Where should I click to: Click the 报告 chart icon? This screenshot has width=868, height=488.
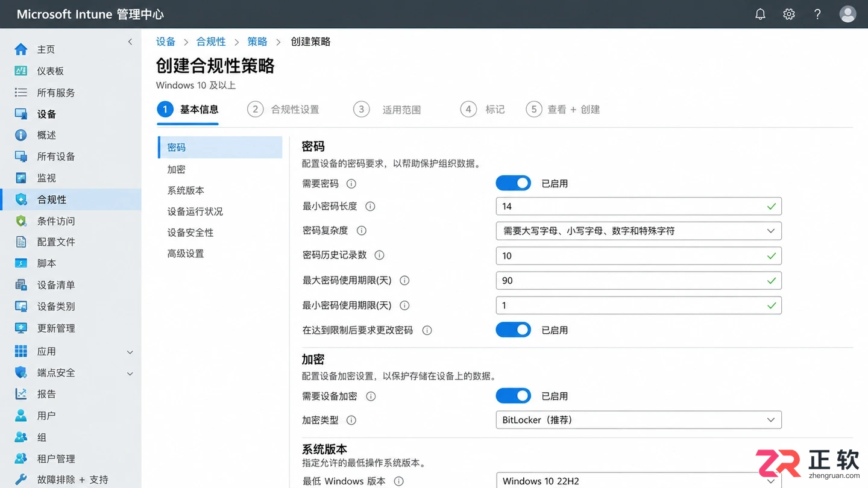(x=21, y=394)
